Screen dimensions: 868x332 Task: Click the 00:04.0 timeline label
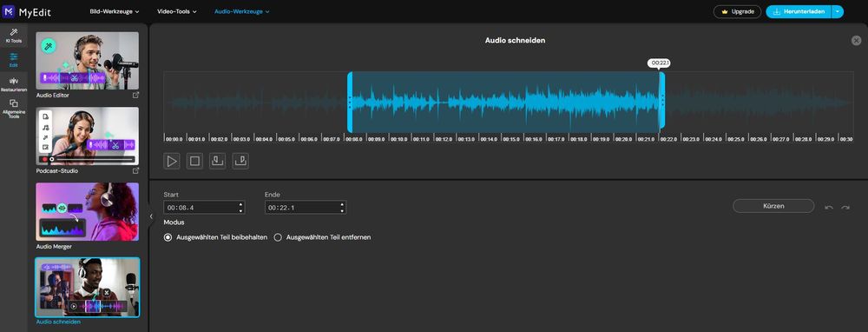pos(264,139)
